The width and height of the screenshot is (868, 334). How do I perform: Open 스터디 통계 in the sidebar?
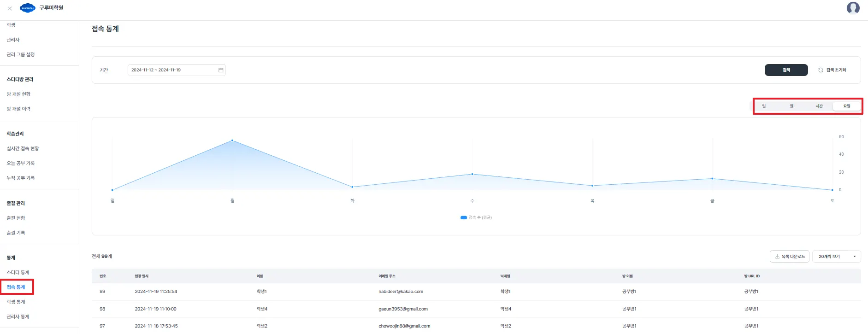coord(18,272)
